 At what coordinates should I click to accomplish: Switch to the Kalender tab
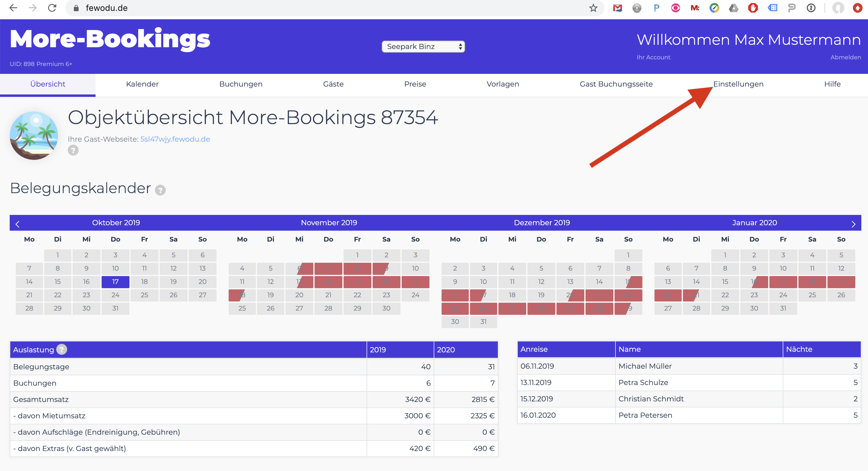[142, 84]
